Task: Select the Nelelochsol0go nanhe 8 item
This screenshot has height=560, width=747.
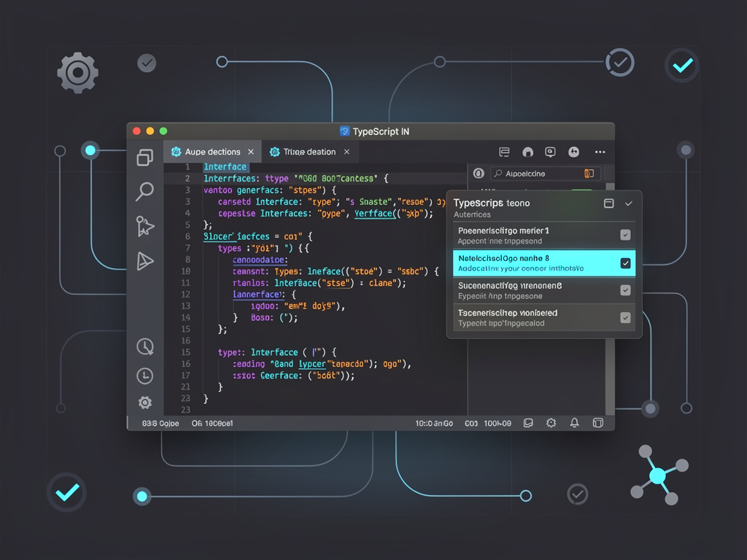Action: point(544,262)
